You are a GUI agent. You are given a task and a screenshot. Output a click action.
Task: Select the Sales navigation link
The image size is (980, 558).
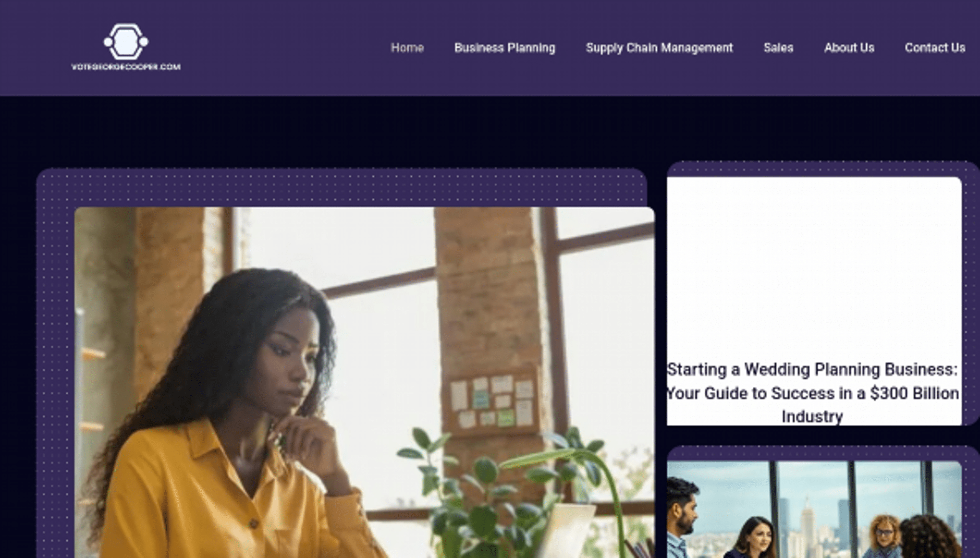(778, 48)
